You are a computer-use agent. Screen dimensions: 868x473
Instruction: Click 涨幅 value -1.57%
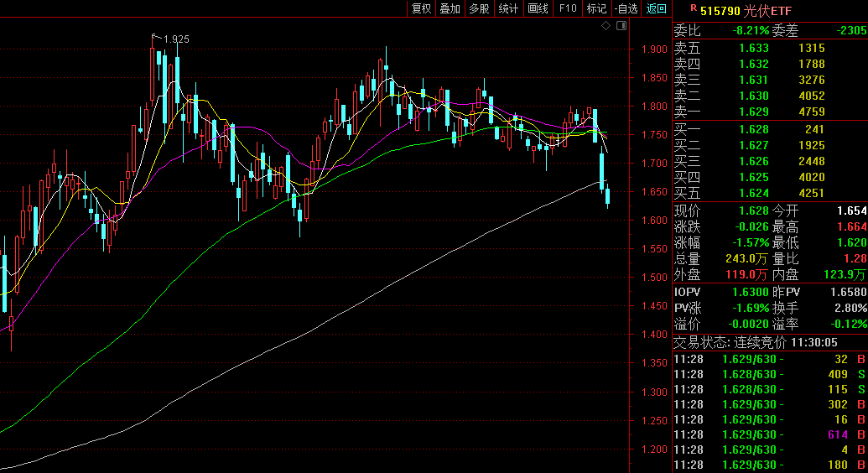(x=751, y=242)
